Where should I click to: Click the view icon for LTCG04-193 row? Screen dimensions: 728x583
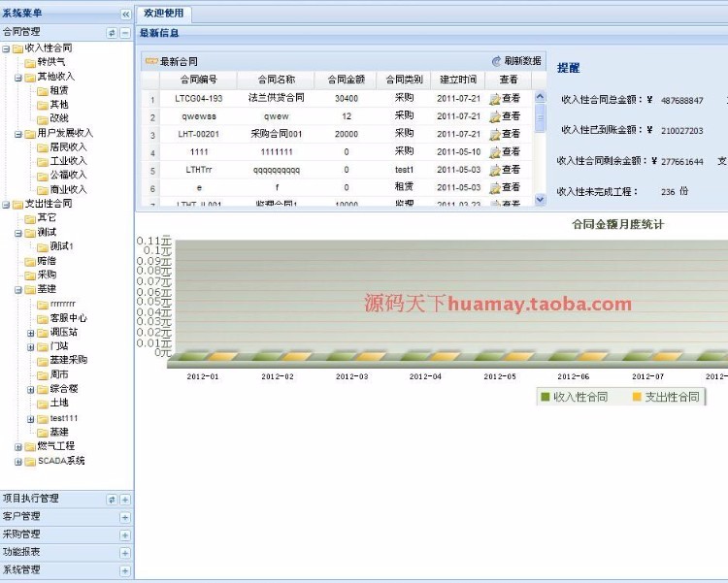pos(495,99)
